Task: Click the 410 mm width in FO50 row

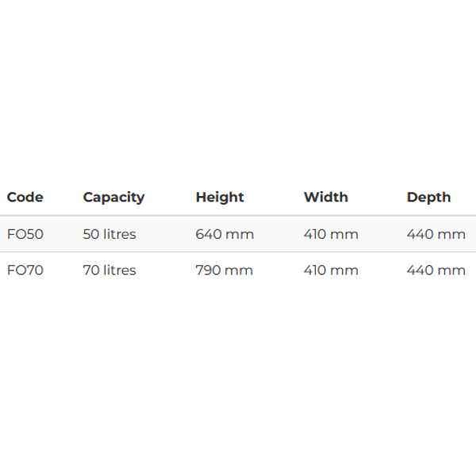Action: click(x=331, y=234)
